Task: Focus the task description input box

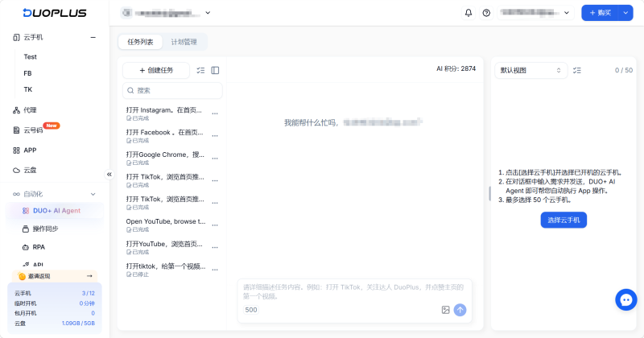Action: tap(354, 301)
